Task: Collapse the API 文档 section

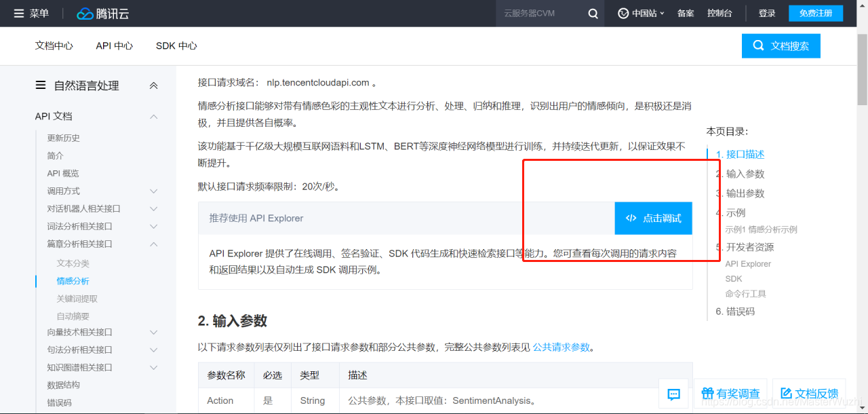Action: 153,115
